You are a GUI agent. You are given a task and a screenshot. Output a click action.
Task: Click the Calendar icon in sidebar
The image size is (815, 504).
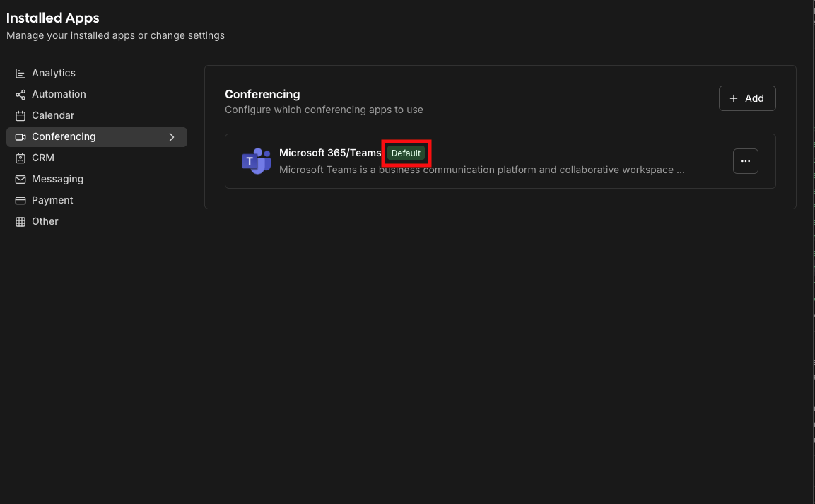(x=20, y=116)
